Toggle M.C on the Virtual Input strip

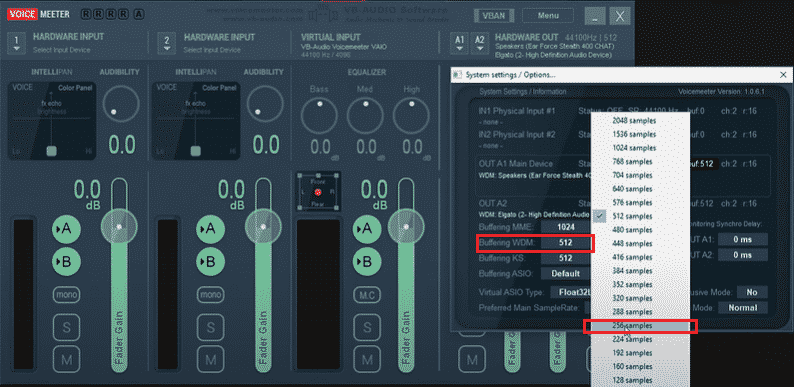(x=367, y=294)
